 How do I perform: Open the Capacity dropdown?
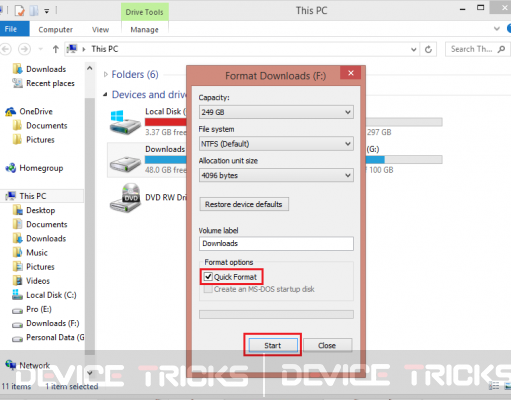pyautogui.click(x=276, y=112)
